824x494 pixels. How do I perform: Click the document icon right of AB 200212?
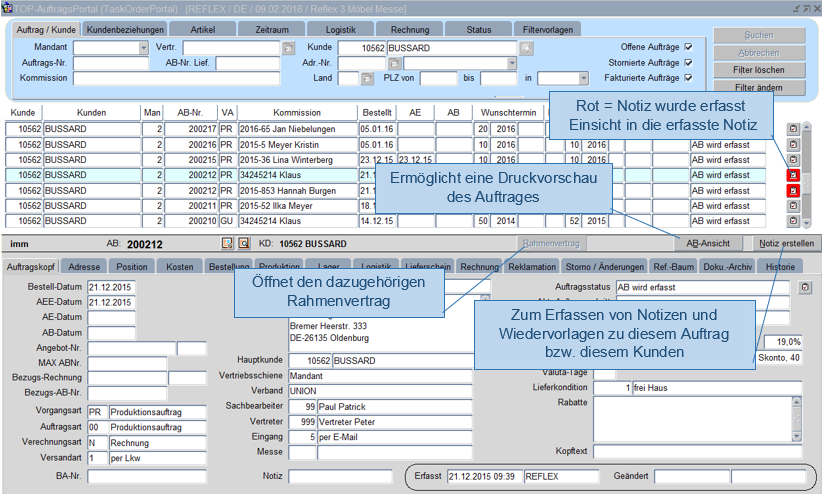point(226,243)
